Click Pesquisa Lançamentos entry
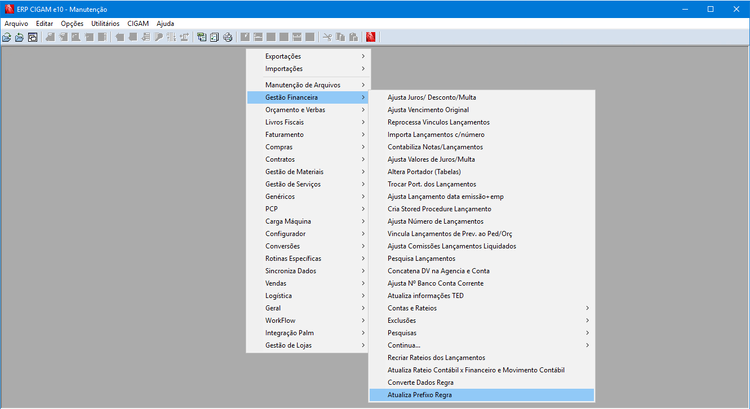 pos(482,259)
